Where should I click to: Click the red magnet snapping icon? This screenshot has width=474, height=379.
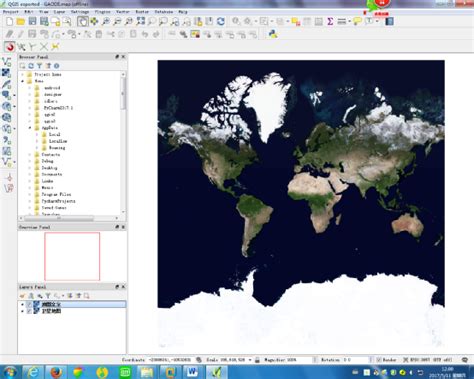[x=10, y=47]
